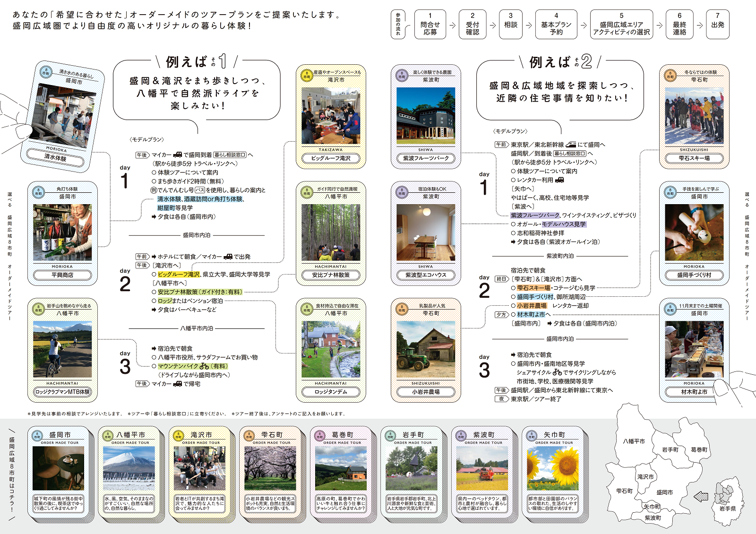756x534 pixels.
Task: Click the Shinkansen train icon before にて盛岡へ
Action: pos(571,145)
